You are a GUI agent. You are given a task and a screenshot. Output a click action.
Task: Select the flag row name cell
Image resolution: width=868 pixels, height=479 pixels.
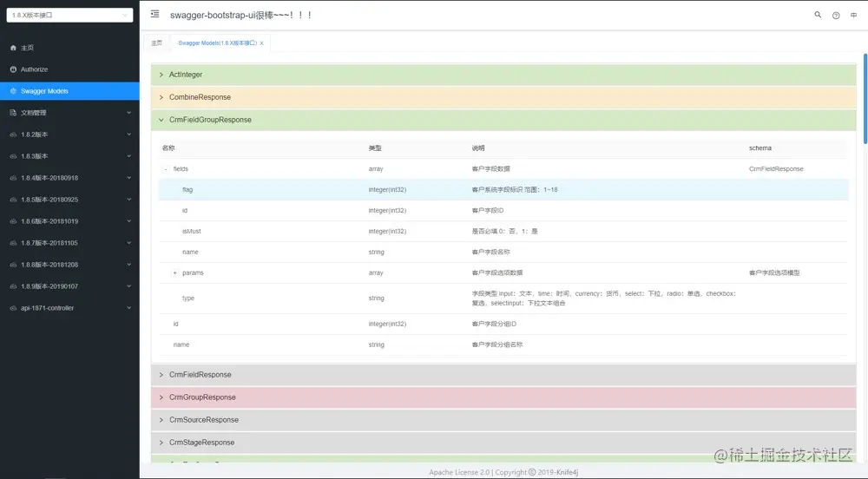(x=187, y=190)
